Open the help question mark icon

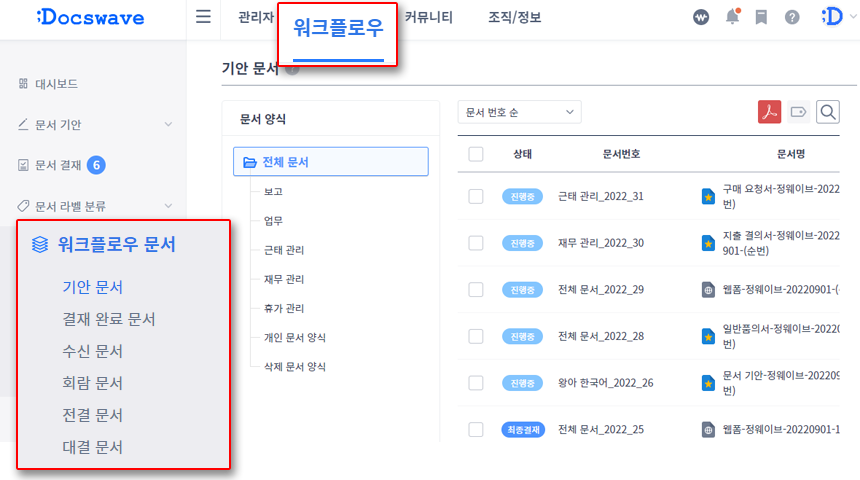point(792,18)
